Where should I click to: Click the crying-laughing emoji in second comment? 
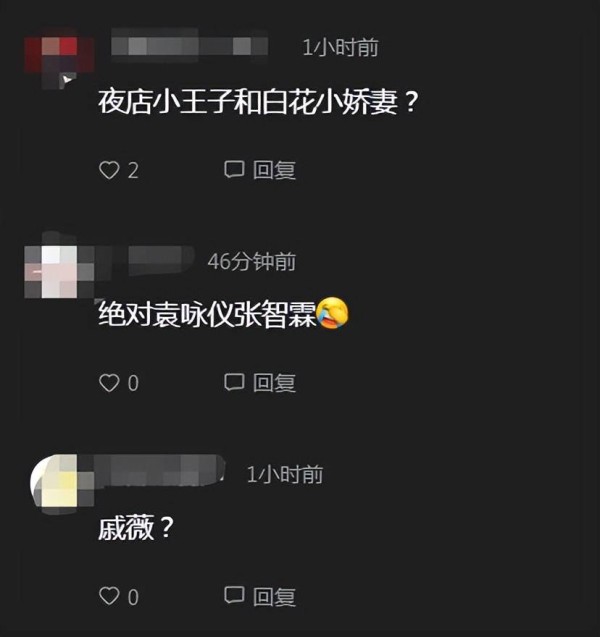(333, 313)
